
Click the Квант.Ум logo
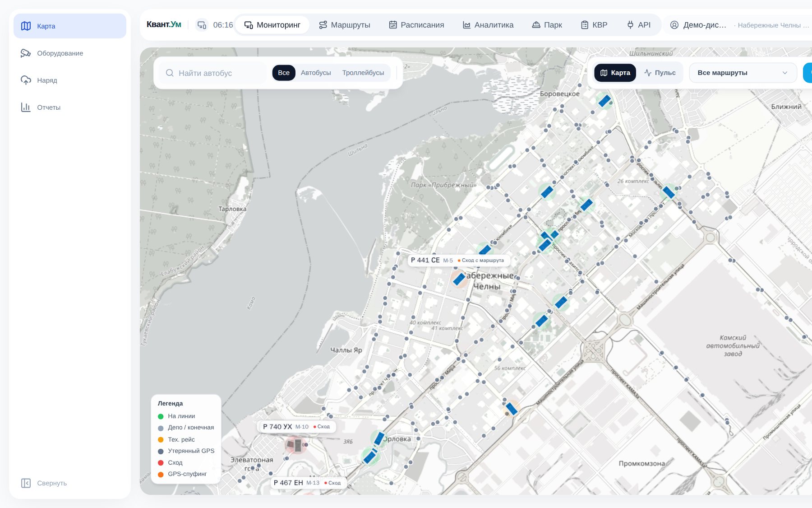(x=164, y=24)
